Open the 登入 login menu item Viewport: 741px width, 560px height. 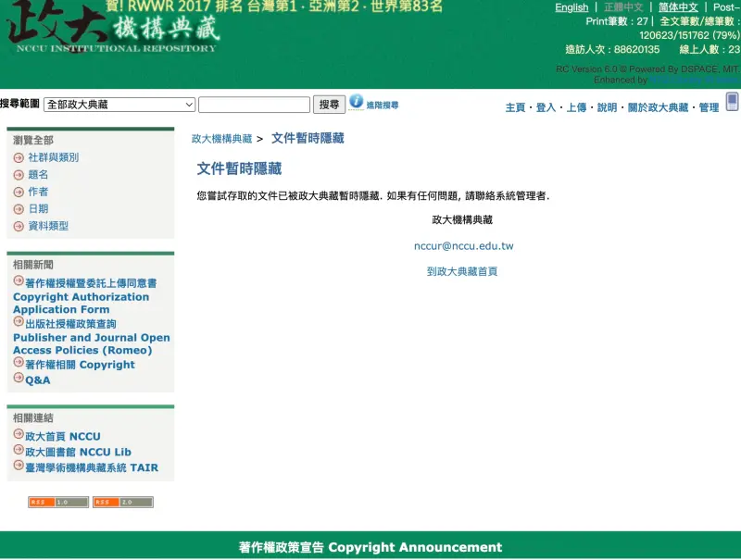click(x=546, y=107)
